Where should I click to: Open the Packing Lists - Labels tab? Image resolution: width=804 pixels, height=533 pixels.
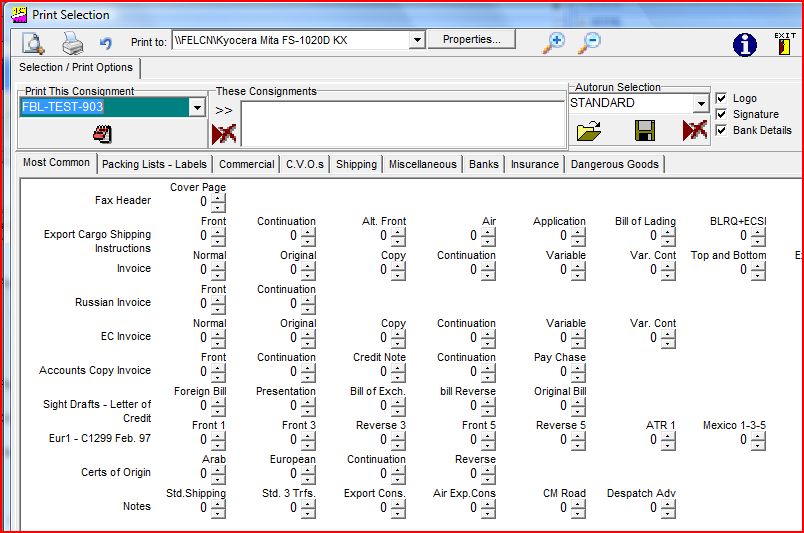[x=154, y=164]
